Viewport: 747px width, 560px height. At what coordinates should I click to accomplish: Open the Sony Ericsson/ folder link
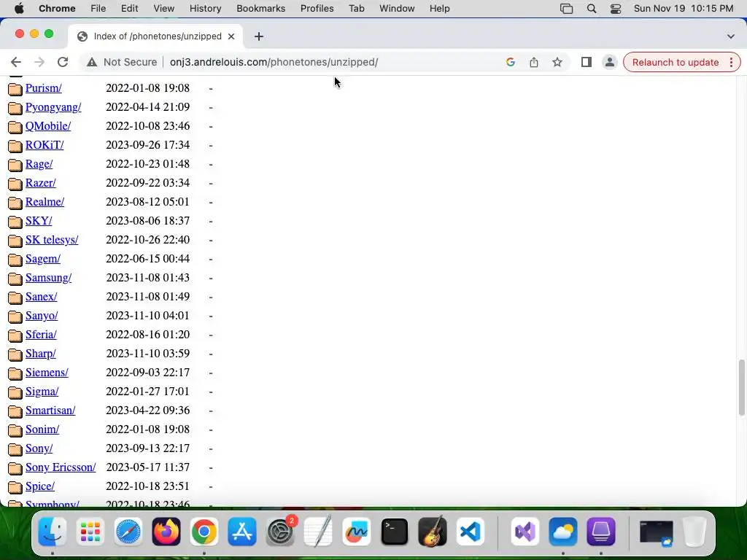61,467
